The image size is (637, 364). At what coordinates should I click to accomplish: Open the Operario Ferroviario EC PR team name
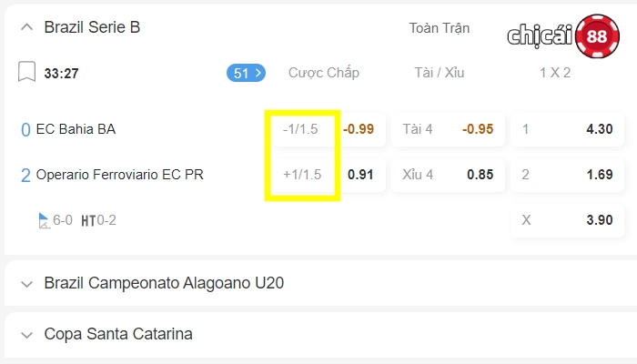[120, 175]
